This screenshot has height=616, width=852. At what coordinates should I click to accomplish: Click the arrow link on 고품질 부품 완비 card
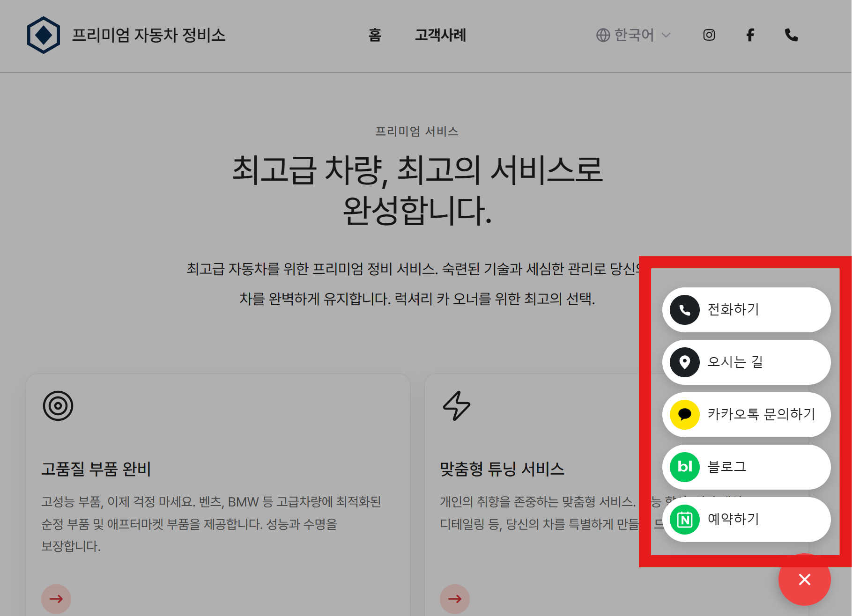(56, 599)
